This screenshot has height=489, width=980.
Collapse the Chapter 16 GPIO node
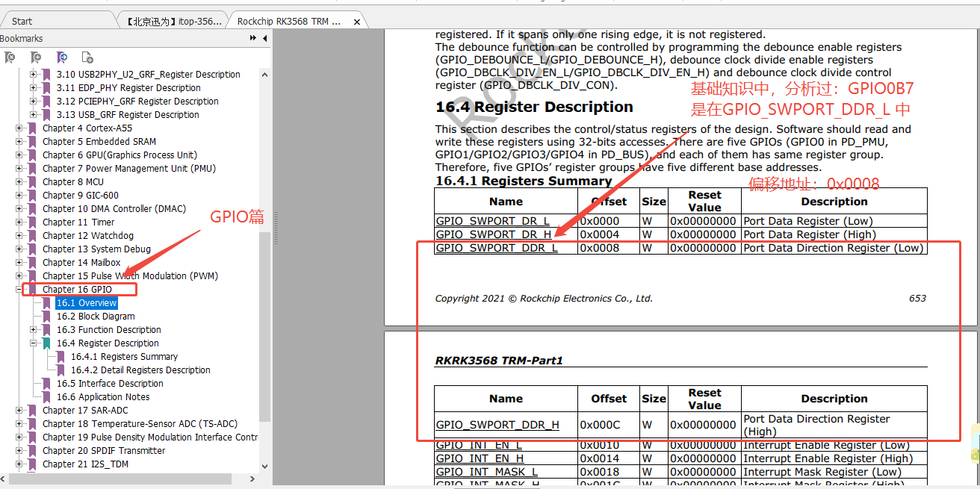click(x=19, y=290)
